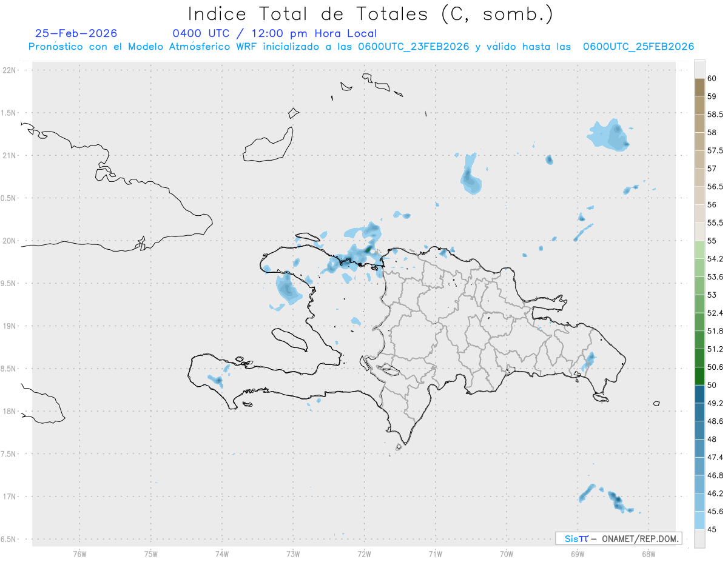Click the "73W" longitude label
This screenshot has width=728, height=562.
click(293, 554)
